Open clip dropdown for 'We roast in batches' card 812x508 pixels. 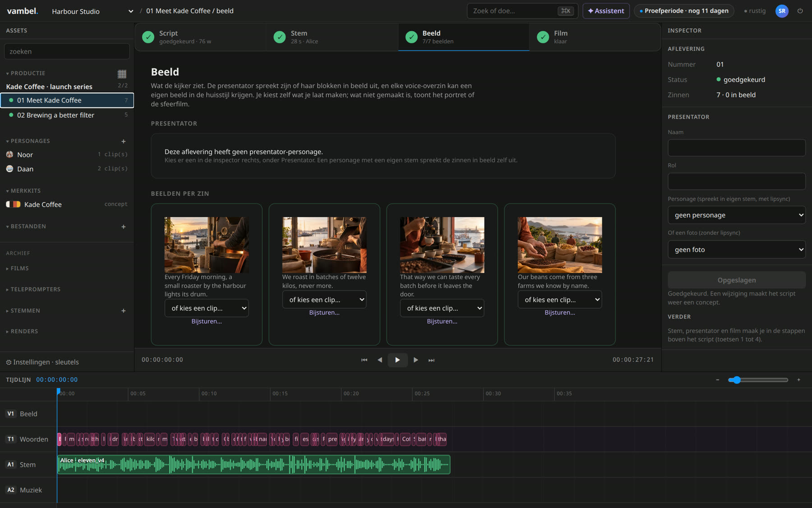[324, 300]
